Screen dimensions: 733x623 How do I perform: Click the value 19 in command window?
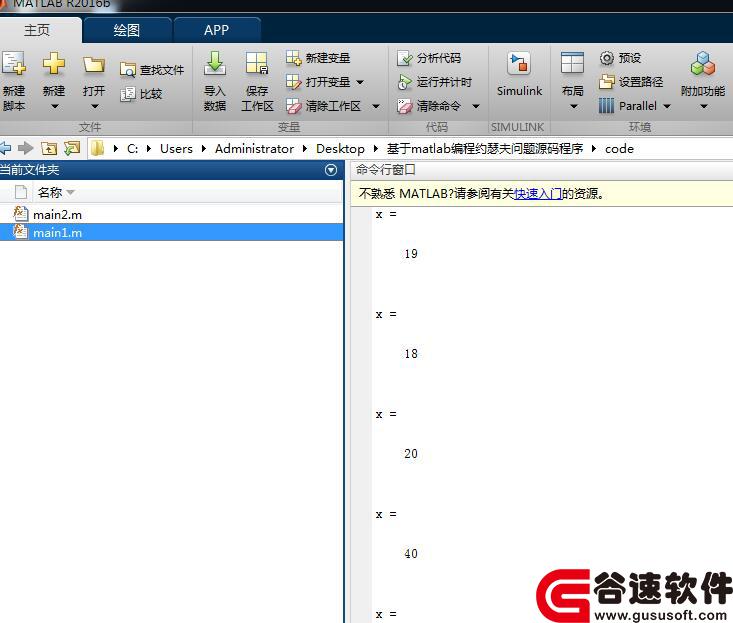(411, 254)
